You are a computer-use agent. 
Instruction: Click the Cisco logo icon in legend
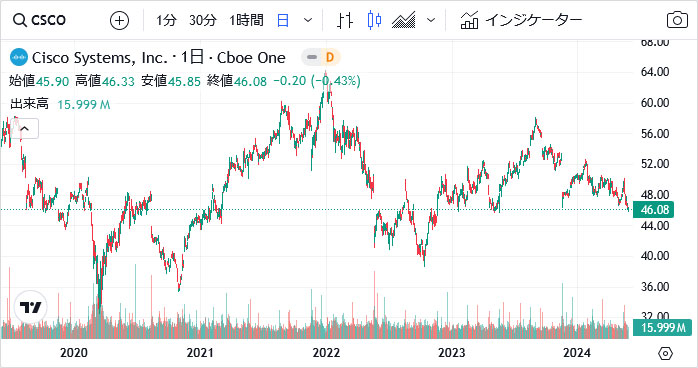[x=19, y=57]
